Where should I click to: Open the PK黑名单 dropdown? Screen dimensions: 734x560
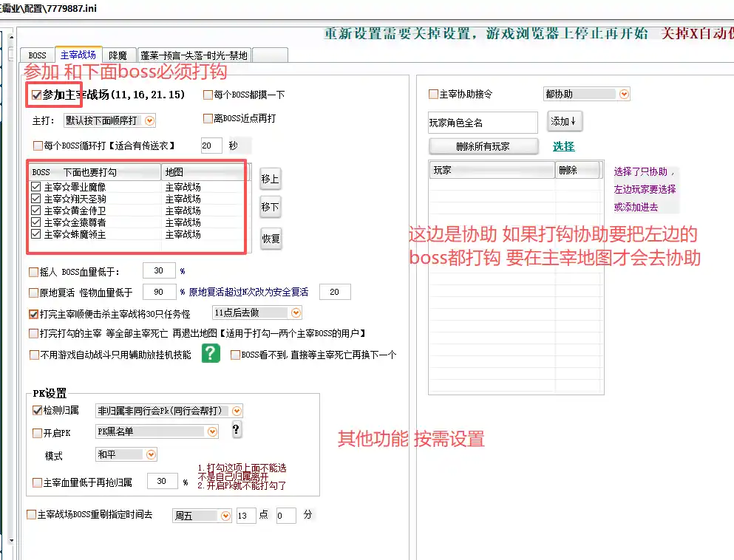(213, 431)
